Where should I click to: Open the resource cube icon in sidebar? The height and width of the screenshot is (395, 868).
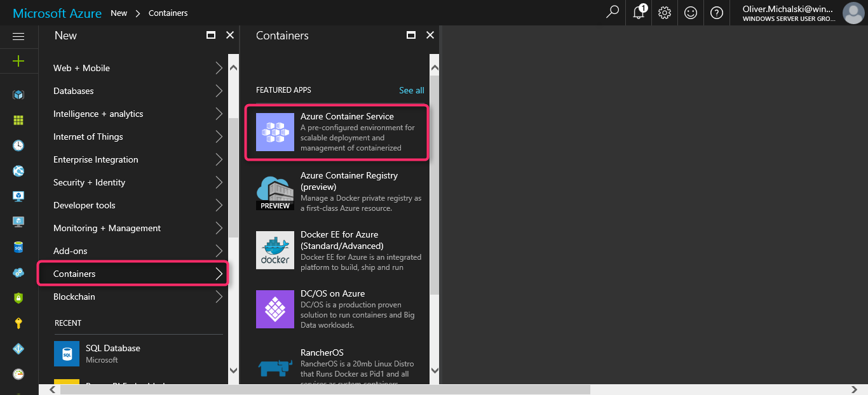(x=18, y=95)
